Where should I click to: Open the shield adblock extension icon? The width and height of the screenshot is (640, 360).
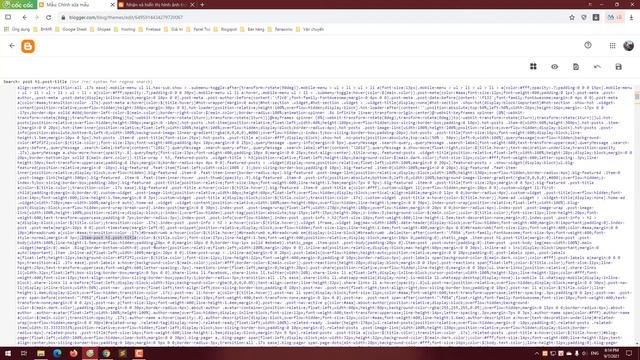[584, 18]
